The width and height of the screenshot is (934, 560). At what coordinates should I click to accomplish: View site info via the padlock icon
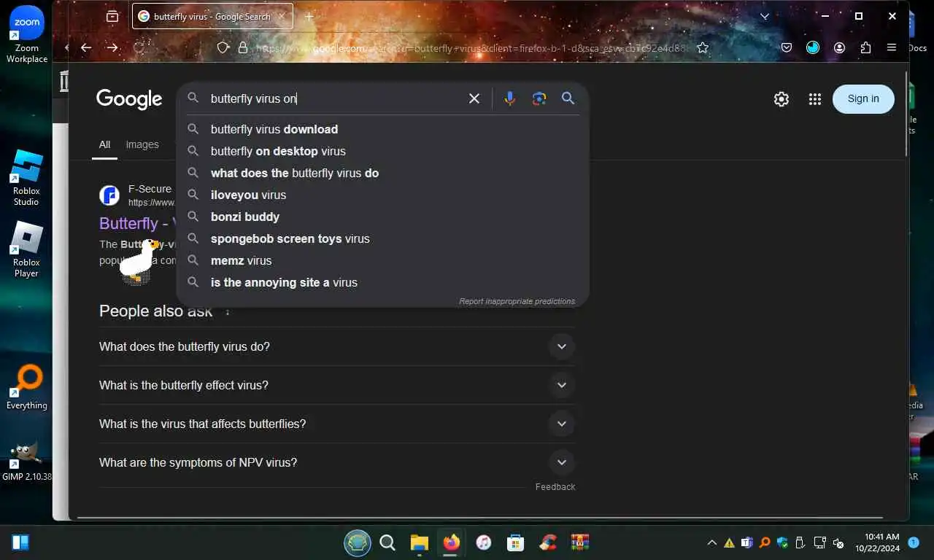pyautogui.click(x=244, y=47)
